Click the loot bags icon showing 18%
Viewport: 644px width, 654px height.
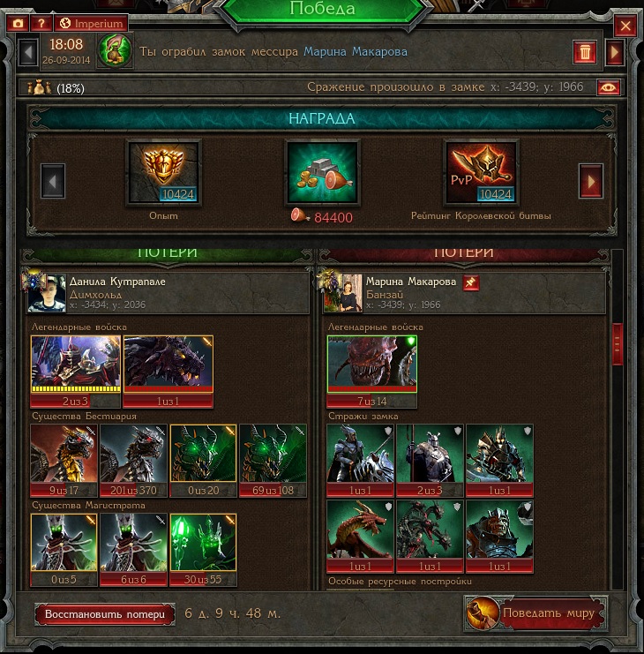tap(39, 88)
